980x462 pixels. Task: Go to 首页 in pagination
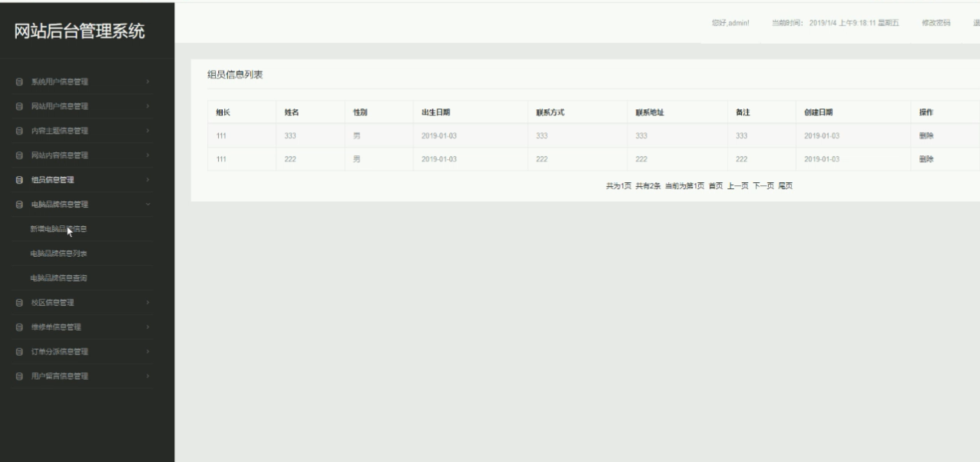point(716,186)
